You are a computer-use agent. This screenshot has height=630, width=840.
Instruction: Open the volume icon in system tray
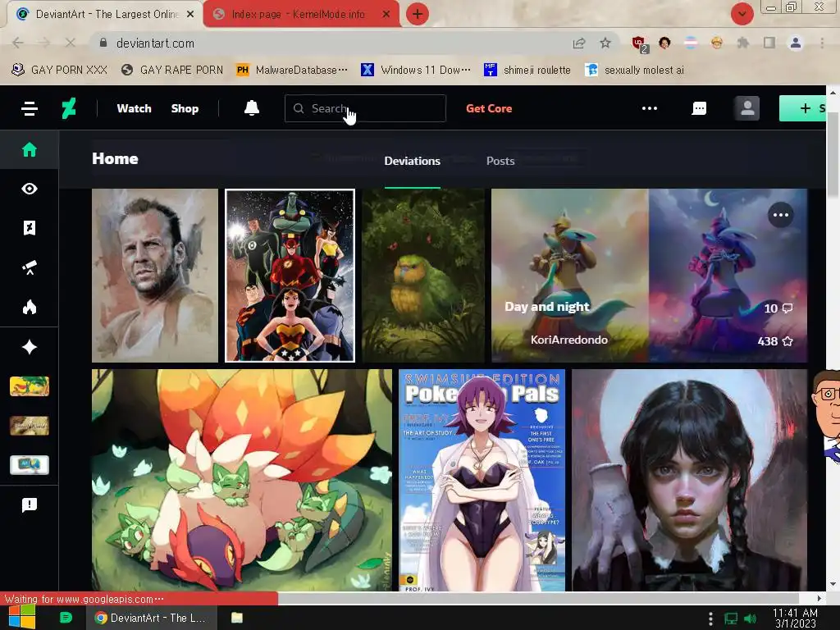(751, 619)
